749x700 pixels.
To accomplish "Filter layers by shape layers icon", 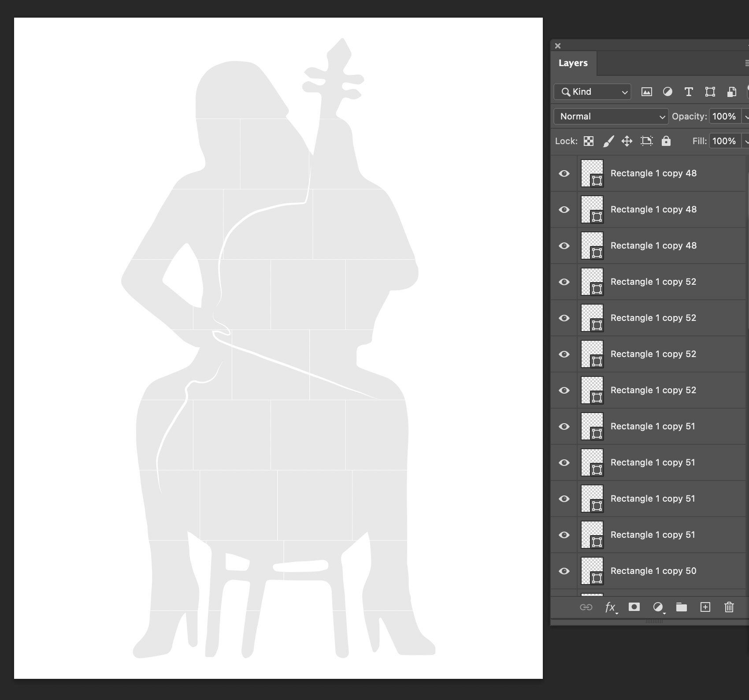I will [710, 92].
